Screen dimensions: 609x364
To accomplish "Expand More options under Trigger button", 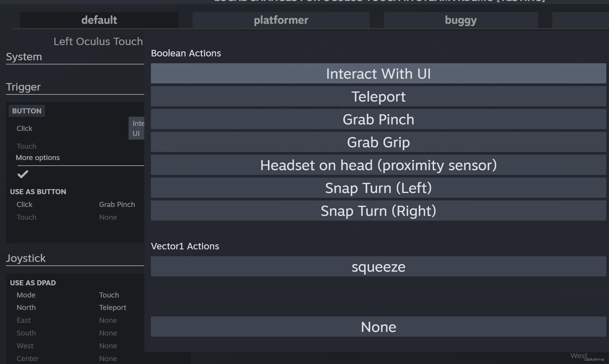I will [x=38, y=158].
